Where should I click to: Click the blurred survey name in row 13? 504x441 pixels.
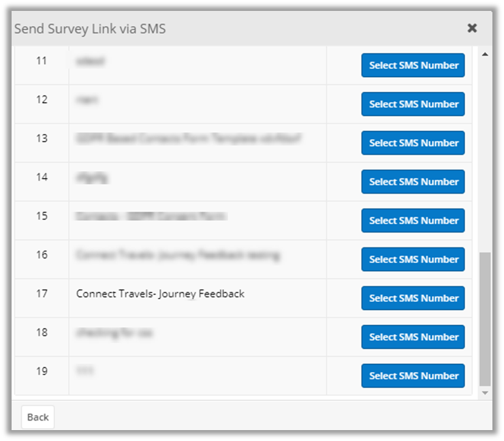click(189, 138)
